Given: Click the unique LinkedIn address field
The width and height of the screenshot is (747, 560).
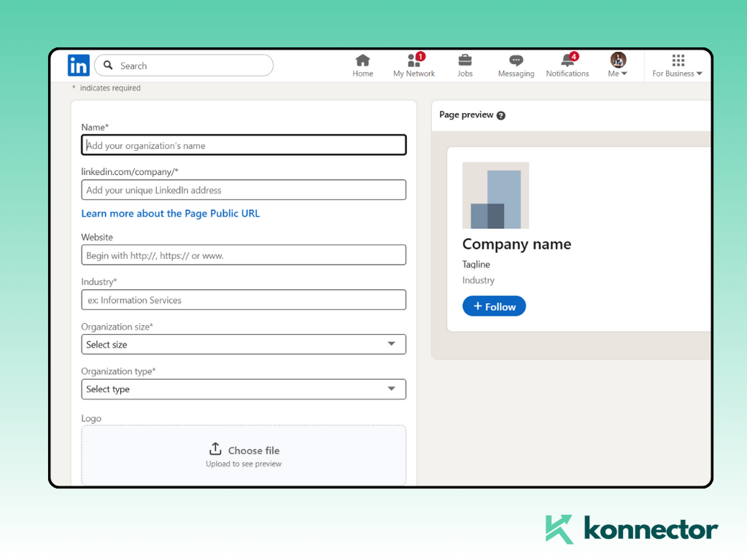Looking at the screenshot, I should [244, 190].
